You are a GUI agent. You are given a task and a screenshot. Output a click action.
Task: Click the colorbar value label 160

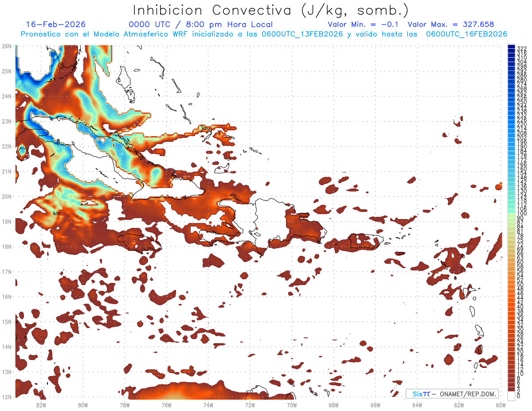point(522,169)
